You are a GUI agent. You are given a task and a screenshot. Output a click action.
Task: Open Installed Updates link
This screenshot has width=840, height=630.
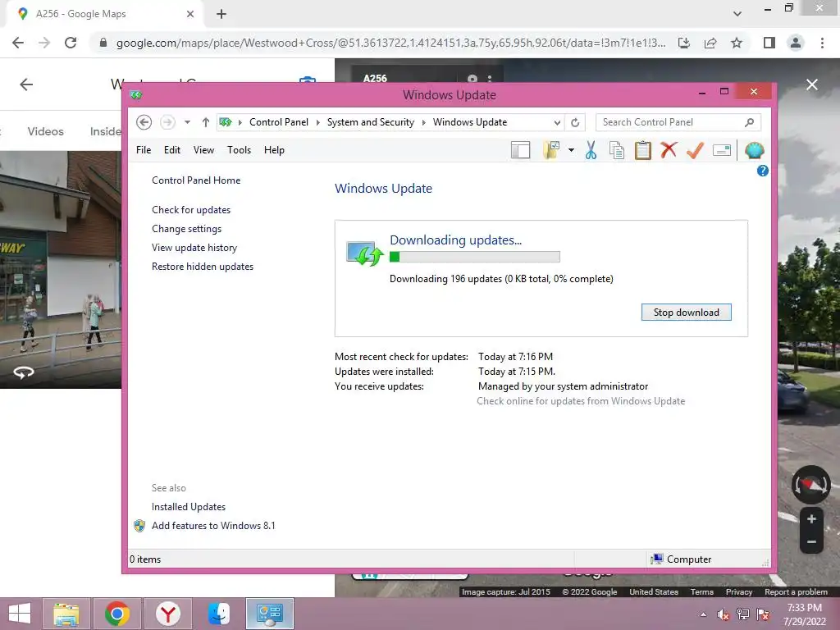click(189, 507)
